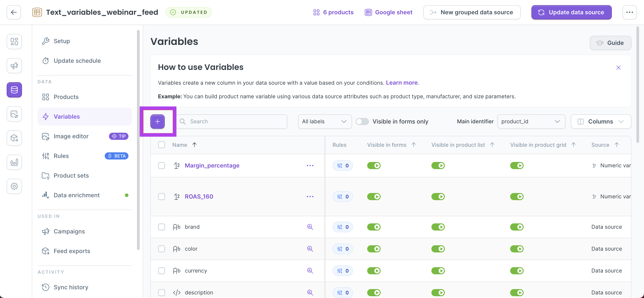Check the ROAS_160 row checkbox
Screen dimensions: 644x298
click(162, 197)
